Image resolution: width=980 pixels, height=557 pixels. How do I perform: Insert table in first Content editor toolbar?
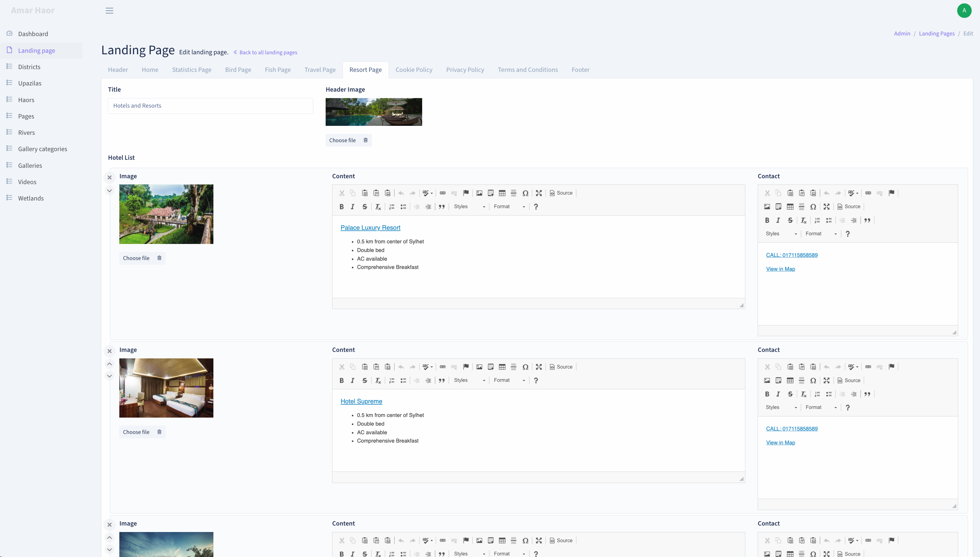(x=502, y=193)
